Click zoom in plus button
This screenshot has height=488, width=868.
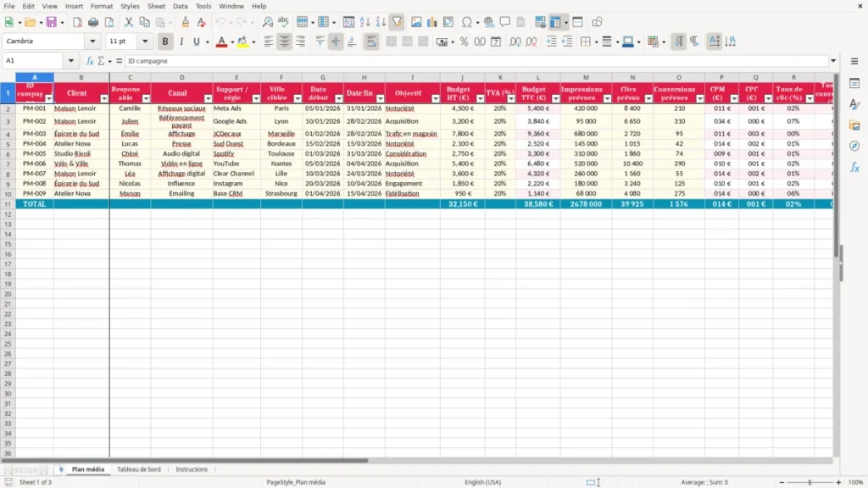point(838,482)
